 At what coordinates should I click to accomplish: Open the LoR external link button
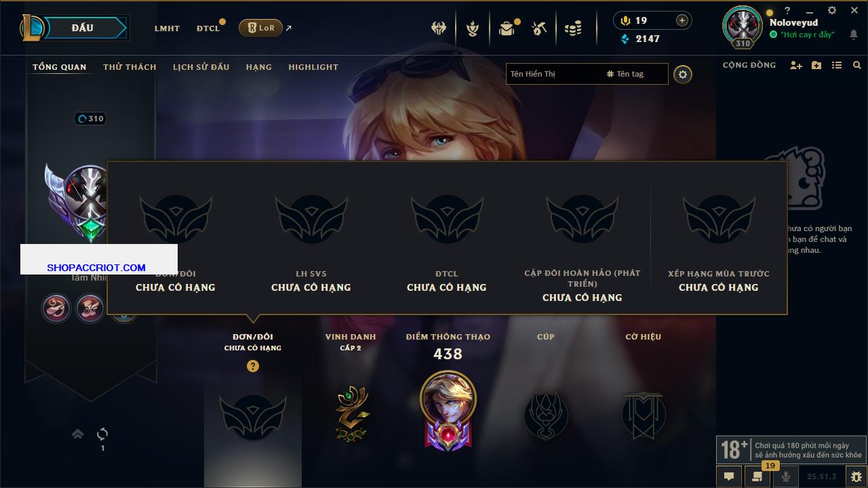click(x=261, y=28)
